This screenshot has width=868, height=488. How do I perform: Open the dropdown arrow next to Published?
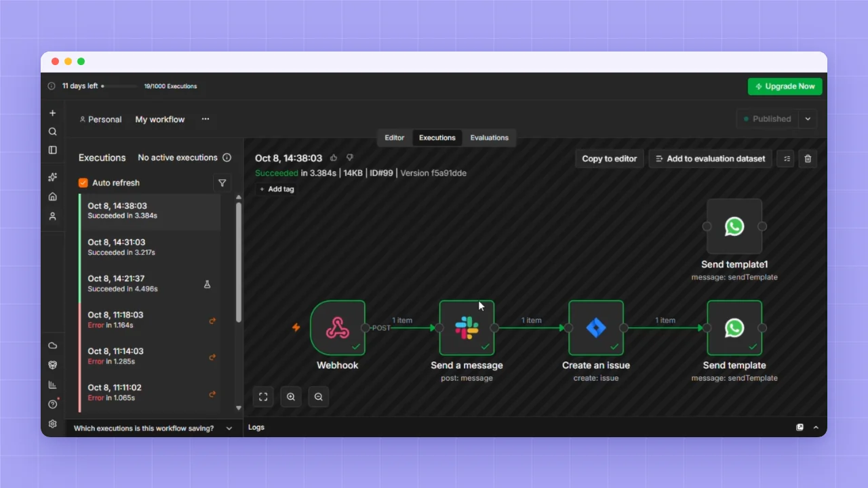(x=808, y=119)
